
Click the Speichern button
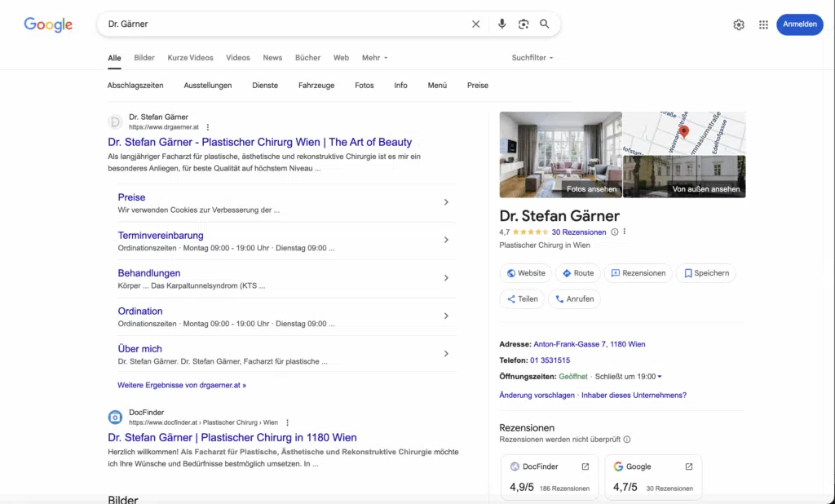pyautogui.click(x=706, y=273)
